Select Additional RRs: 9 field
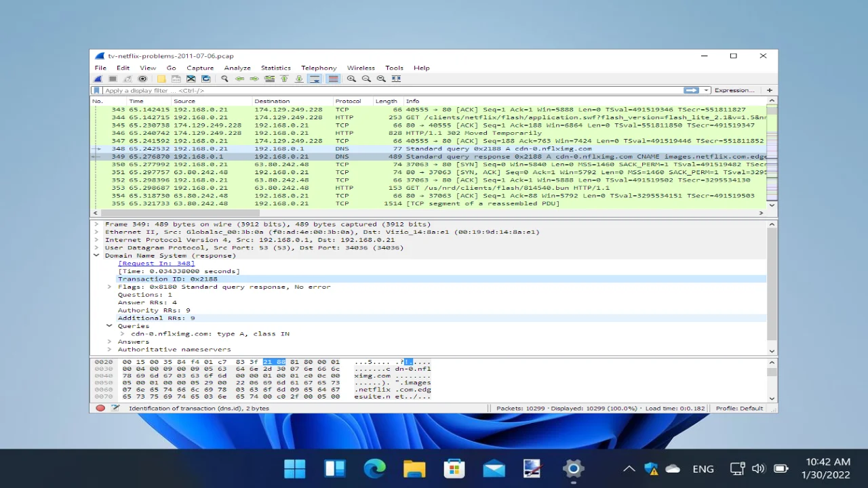Viewport: 868px width, 488px height. (441, 318)
